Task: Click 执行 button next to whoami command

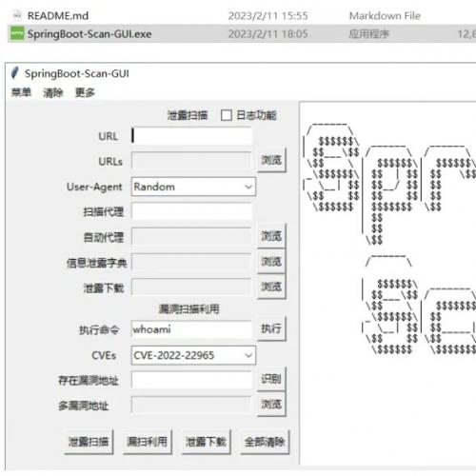Action: [271, 328]
